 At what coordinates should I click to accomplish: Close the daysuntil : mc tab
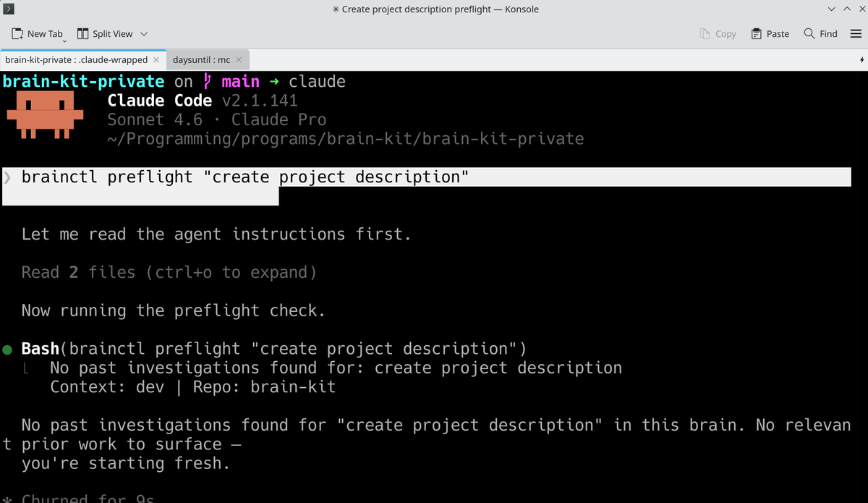tap(239, 59)
